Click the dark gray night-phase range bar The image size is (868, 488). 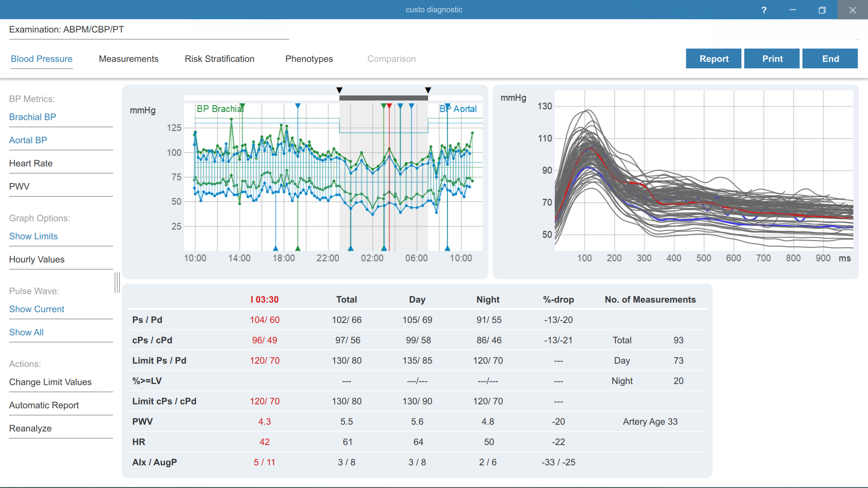point(384,98)
